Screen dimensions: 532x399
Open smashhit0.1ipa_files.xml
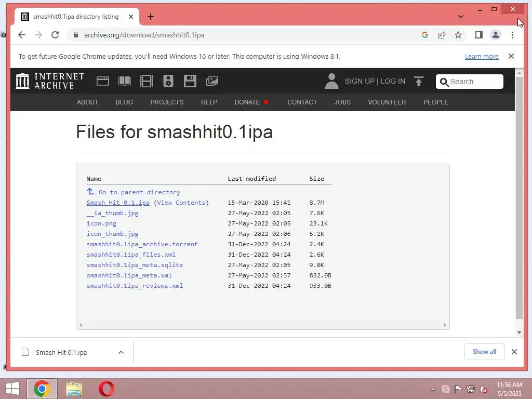point(131,255)
